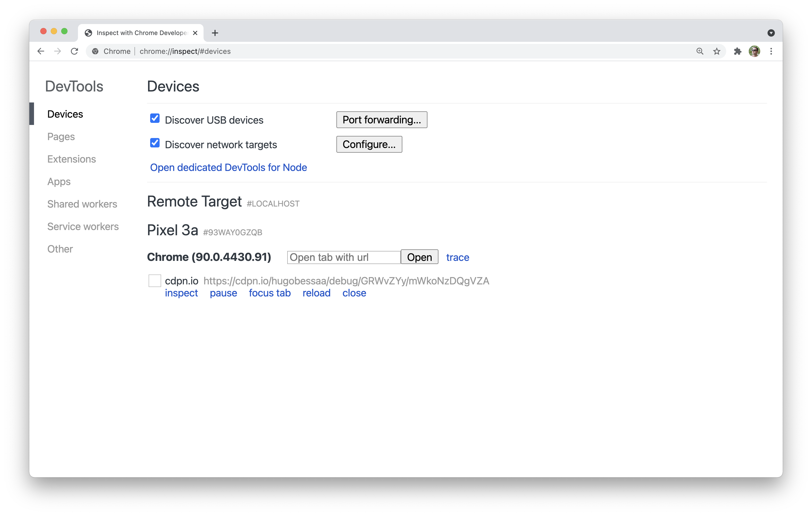
Task: Click the Open tab with url field
Action: (343, 257)
